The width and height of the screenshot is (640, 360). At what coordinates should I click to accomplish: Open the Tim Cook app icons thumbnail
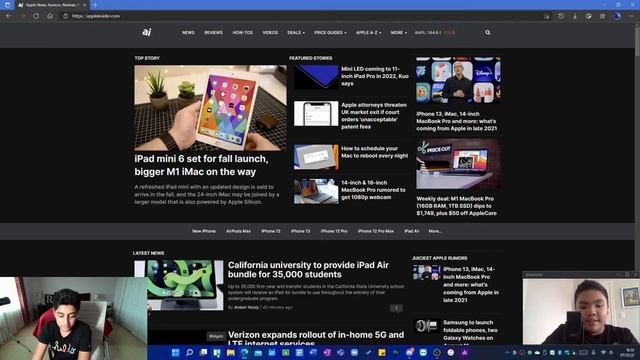pos(458,80)
